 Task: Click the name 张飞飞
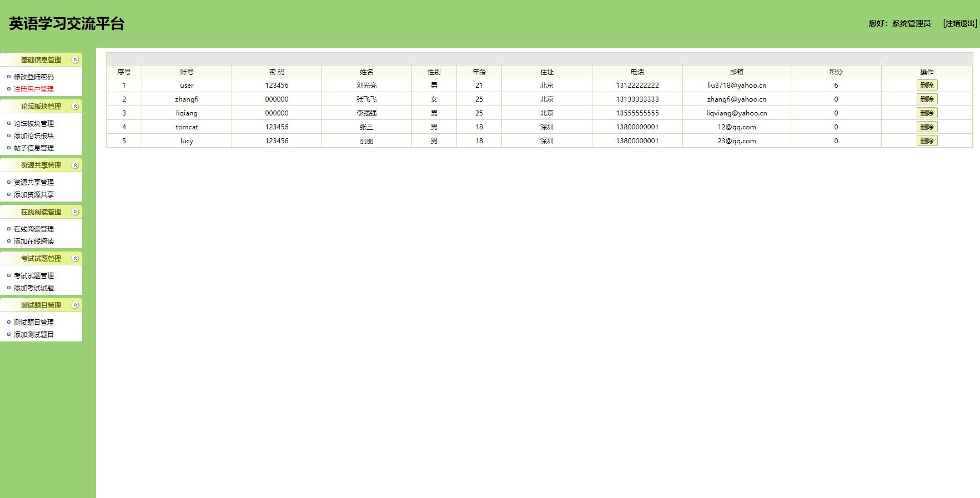(366, 99)
